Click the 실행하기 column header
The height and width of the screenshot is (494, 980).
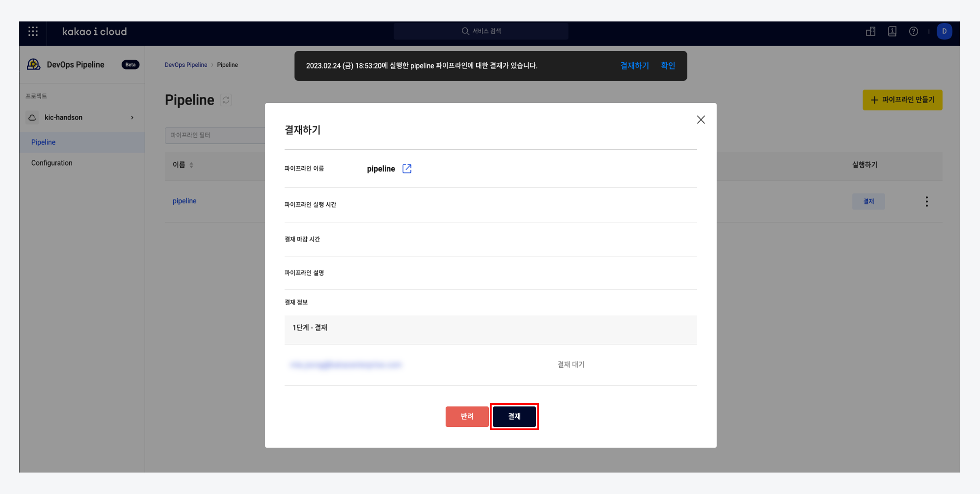pyautogui.click(x=864, y=165)
